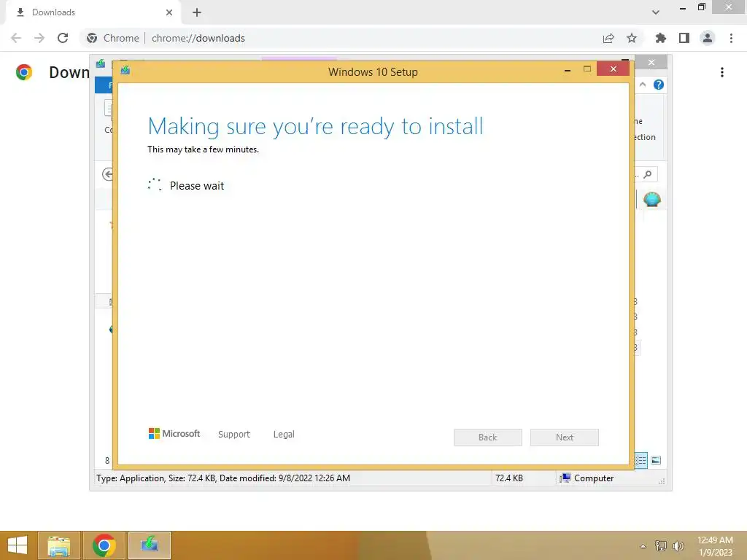Open volume speaker icon in system tray
Image resolution: width=747 pixels, height=560 pixels.
pyautogui.click(x=678, y=545)
